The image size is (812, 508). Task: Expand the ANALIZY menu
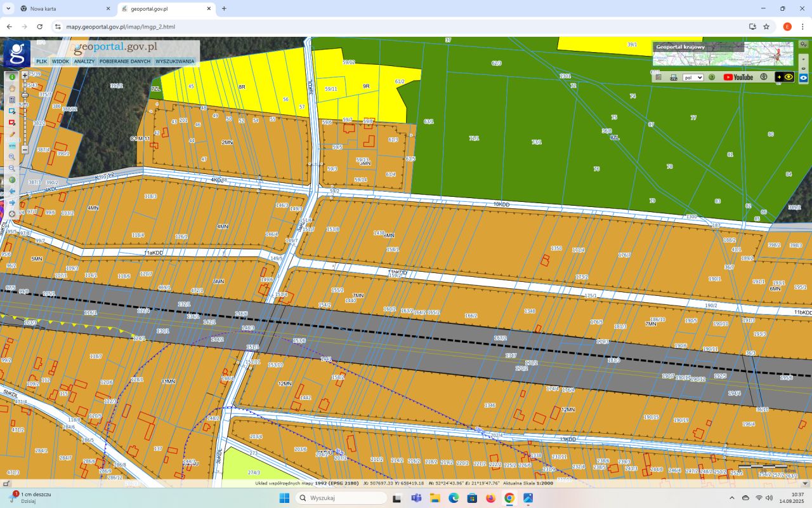tap(84, 62)
